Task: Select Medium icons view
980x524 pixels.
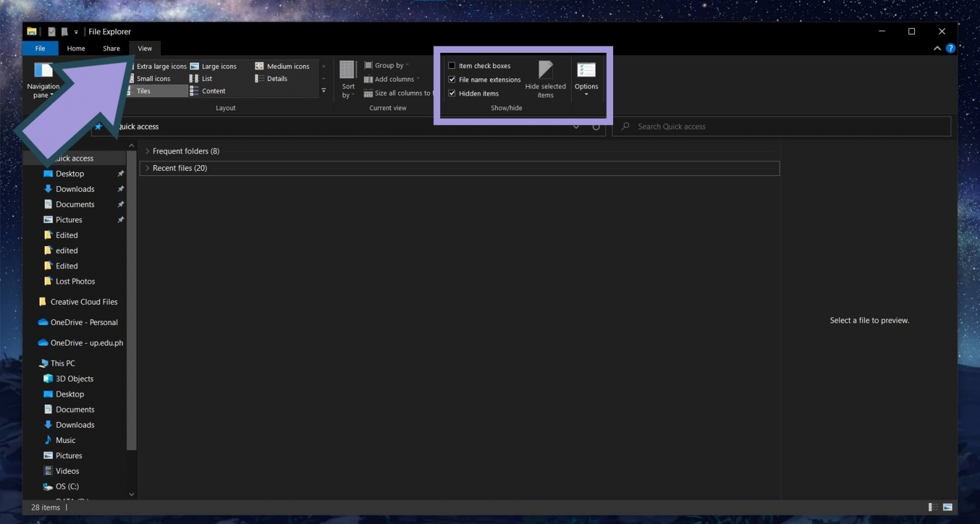Action: tap(288, 66)
